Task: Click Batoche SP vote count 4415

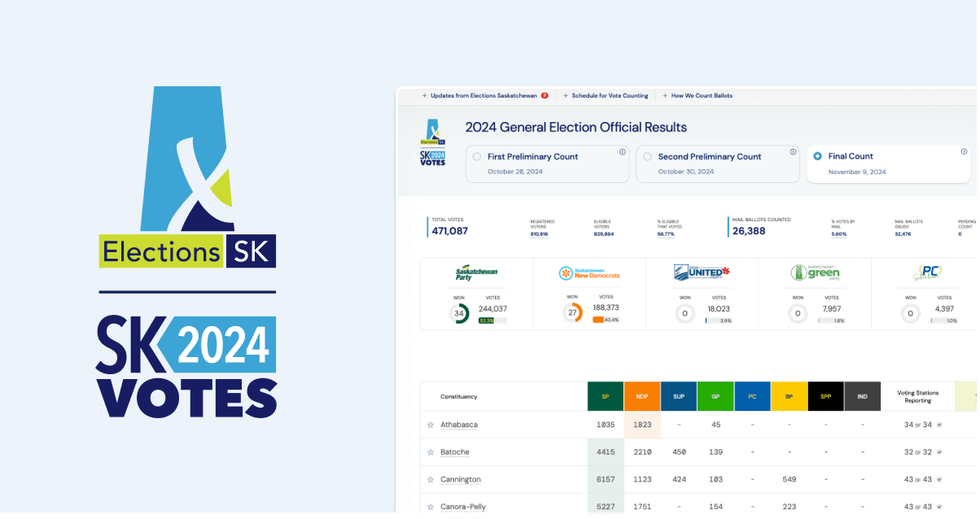Action: [x=606, y=452]
